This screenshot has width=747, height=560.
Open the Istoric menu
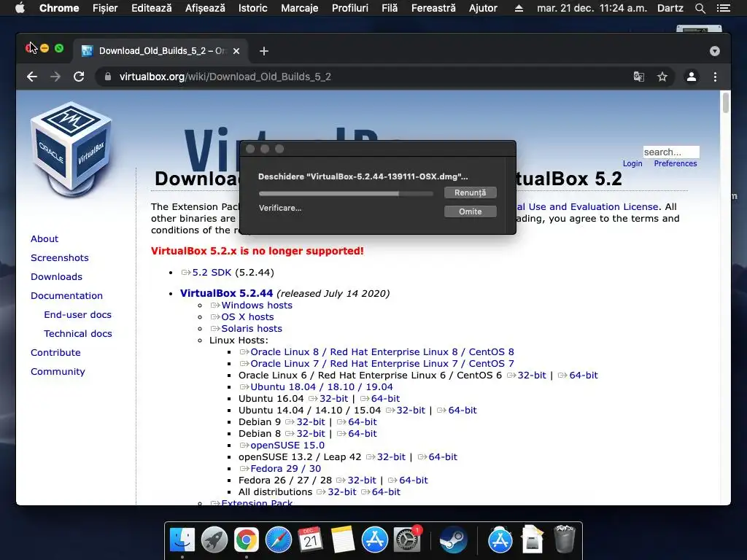tap(252, 8)
